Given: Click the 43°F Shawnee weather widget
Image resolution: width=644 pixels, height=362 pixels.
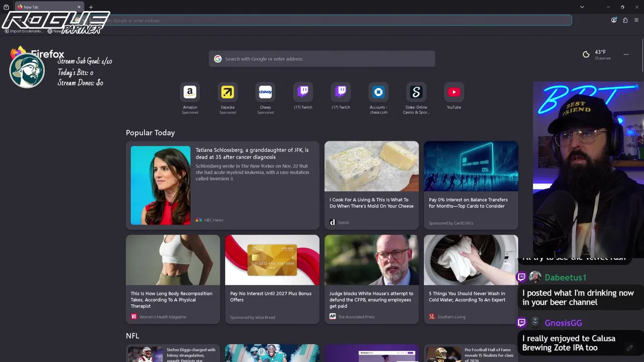Looking at the screenshot, I should pos(597,54).
